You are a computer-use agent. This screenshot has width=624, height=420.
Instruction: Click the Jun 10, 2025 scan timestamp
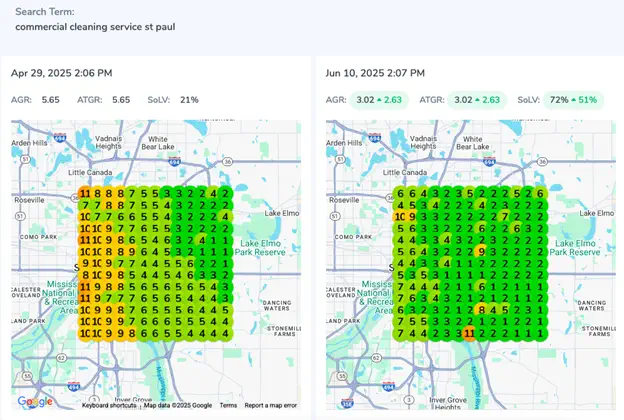(x=375, y=73)
